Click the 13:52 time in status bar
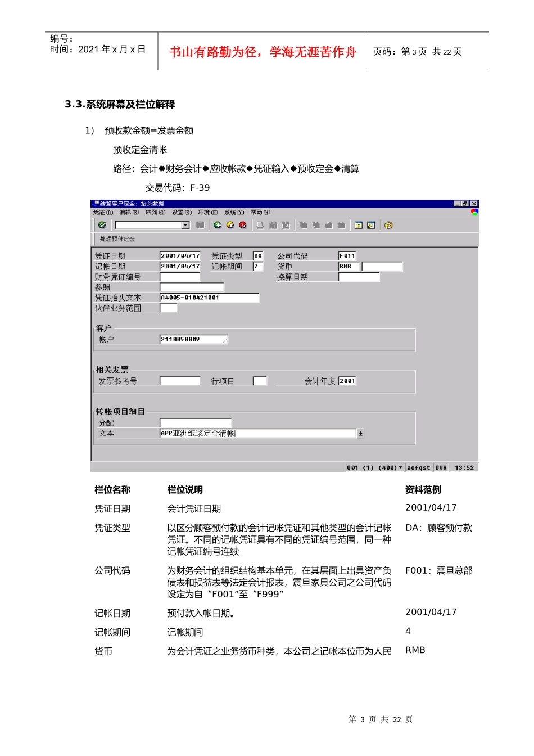 464,468
